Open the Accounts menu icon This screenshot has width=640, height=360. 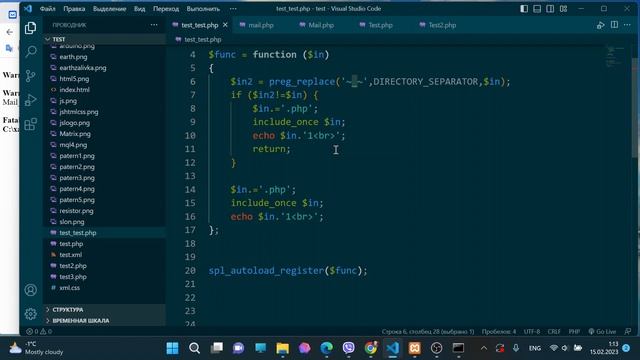click(x=31, y=290)
